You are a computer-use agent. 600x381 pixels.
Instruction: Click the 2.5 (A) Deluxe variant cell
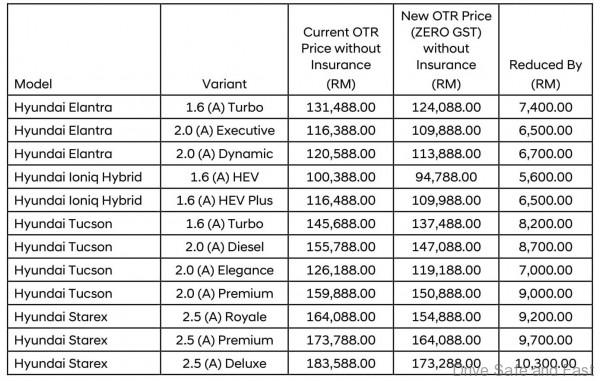[224, 363]
